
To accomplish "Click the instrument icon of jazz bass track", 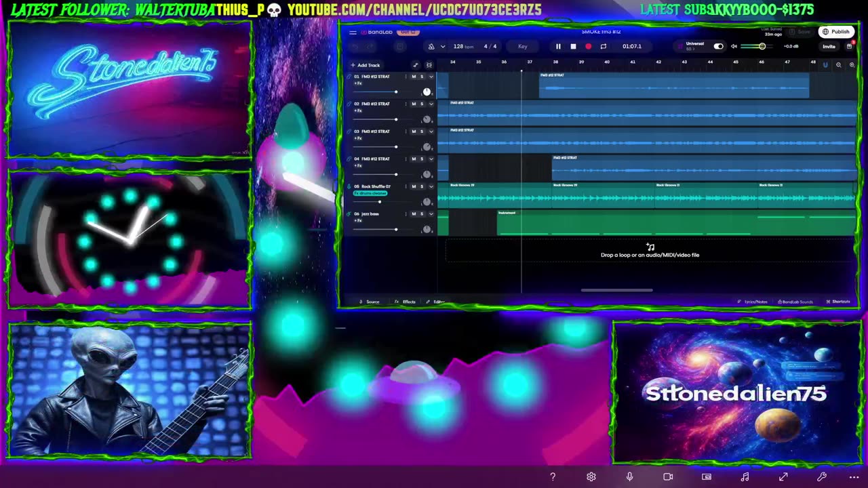I will coord(349,214).
